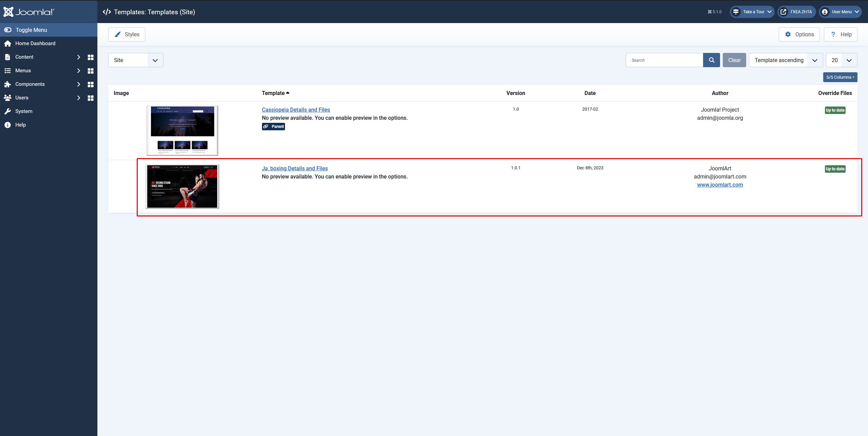
Task: Open Content dashboard grid icon
Action: 91,57
